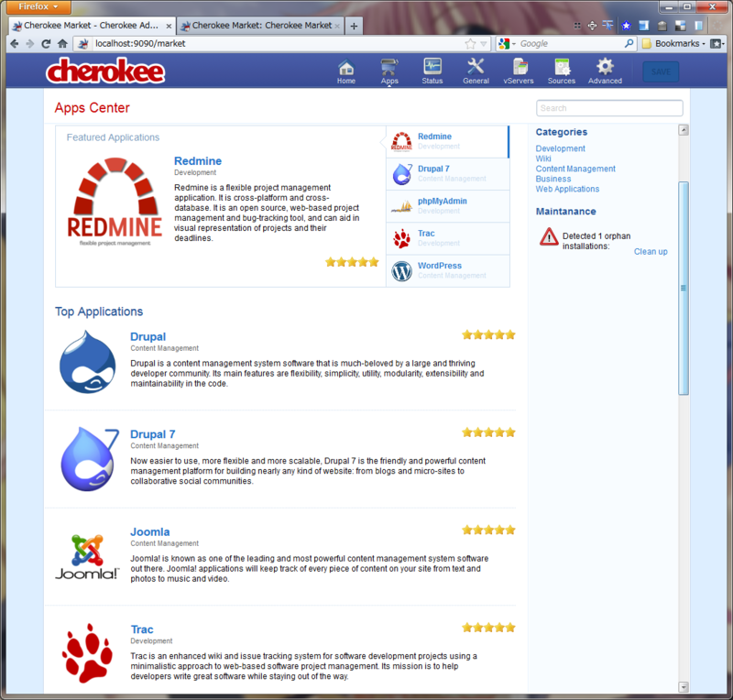The width and height of the screenshot is (733, 700).
Task: Click the scrollbar down arrow
Action: point(683,687)
